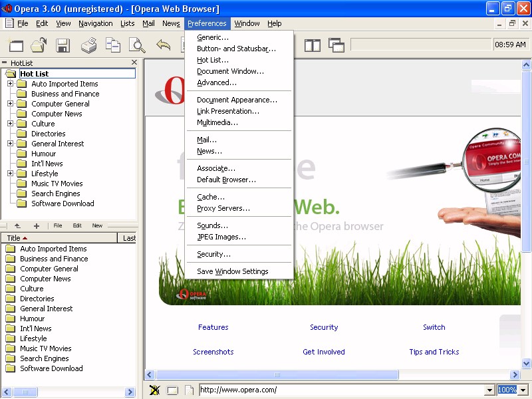Click the URL address input field
The height and width of the screenshot is (399, 532).
pos(342,390)
